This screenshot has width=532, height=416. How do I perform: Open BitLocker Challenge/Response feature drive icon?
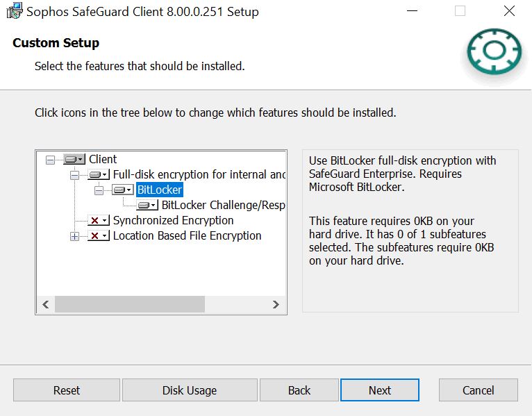(x=147, y=205)
